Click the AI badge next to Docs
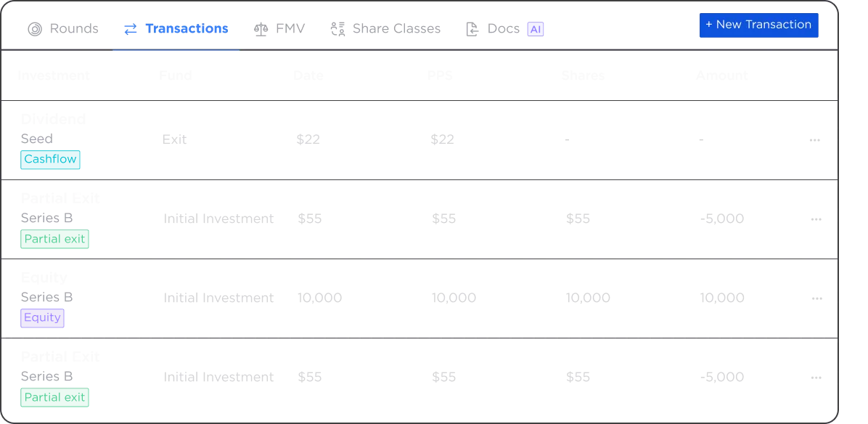This screenshot has height=424, width=868. tap(536, 29)
